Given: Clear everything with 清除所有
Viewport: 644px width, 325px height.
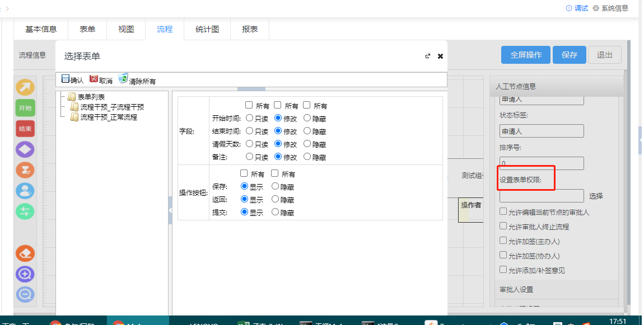Looking at the screenshot, I should (x=137, y=79).
